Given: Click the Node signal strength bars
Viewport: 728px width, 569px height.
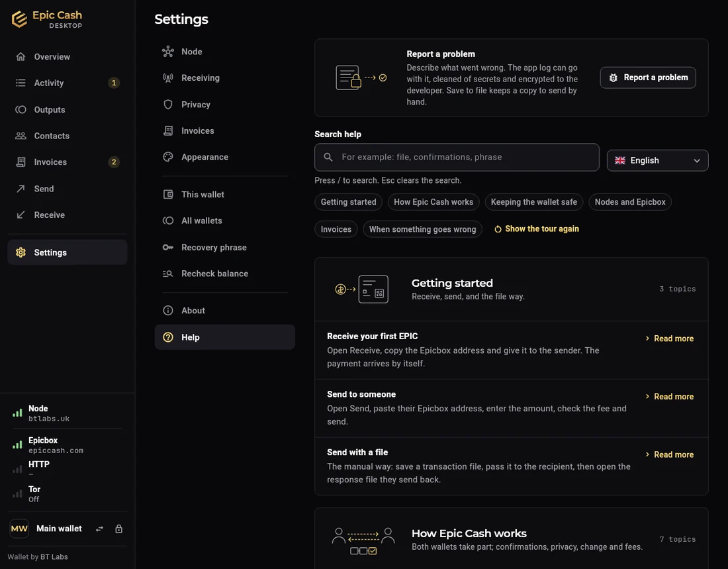Looking at the screenshot, I should click(x=17, y=412).
